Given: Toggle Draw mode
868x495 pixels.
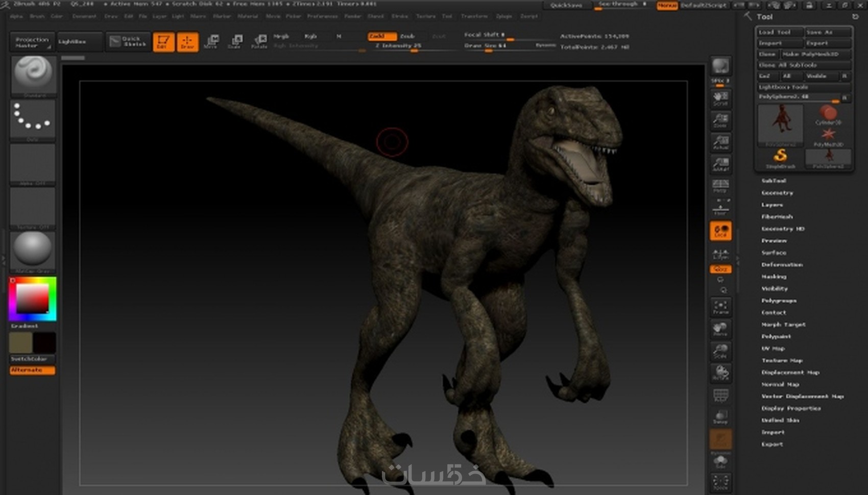Looking at the screenshot, I should pos(187,42).
